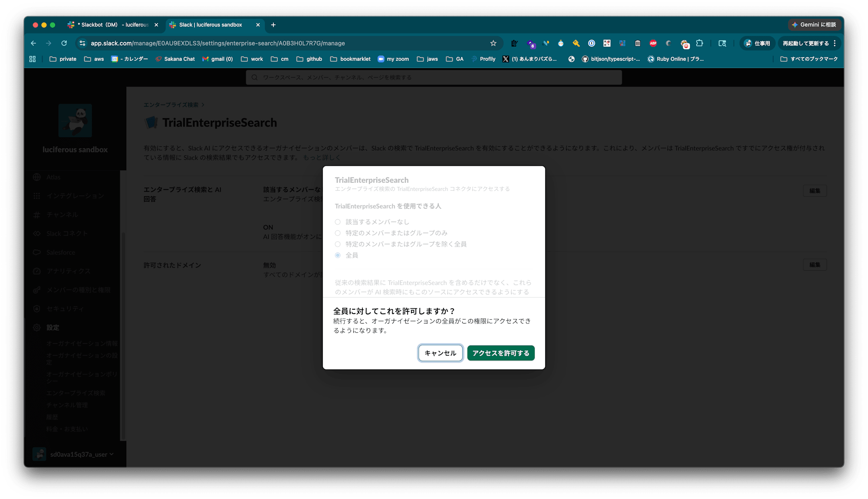Close the Slackbot (DM) tab
Image resolution: width=868 pixels, height=499 pixels.
pyautogui.click(x=156, y=25)
